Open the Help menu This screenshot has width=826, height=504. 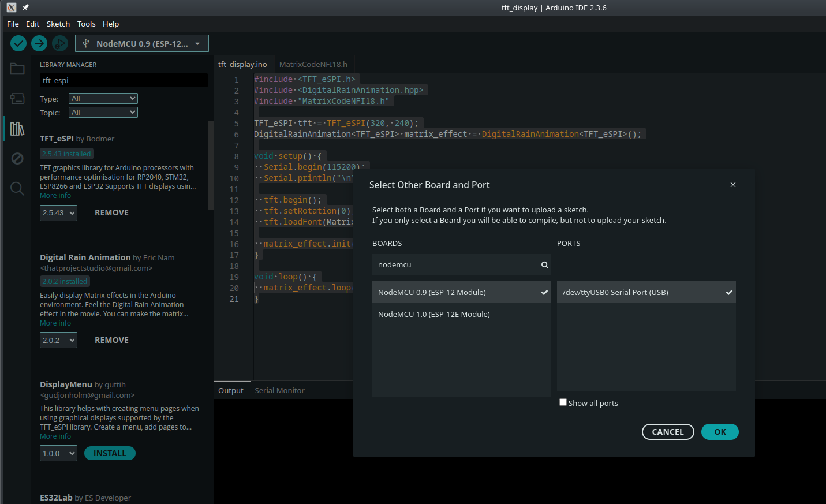pos(111,24)
